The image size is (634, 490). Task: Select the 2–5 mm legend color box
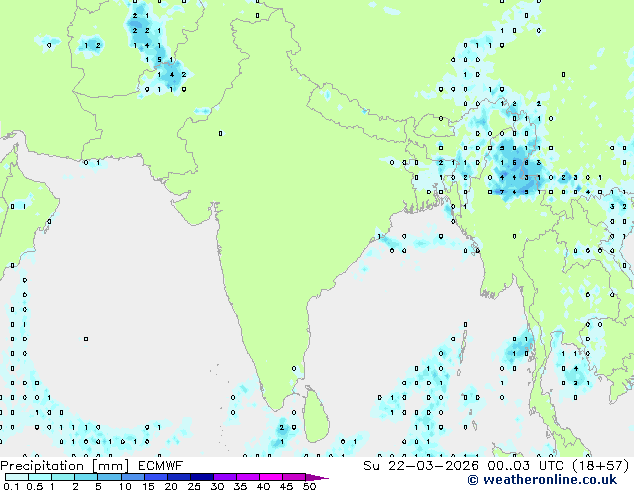86,477
